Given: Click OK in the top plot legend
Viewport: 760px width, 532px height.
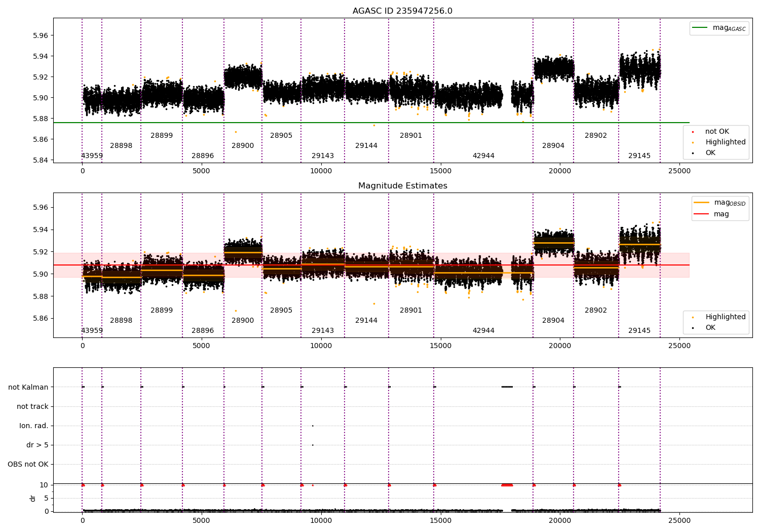Looking at the screenshot, I should (710, 153).
